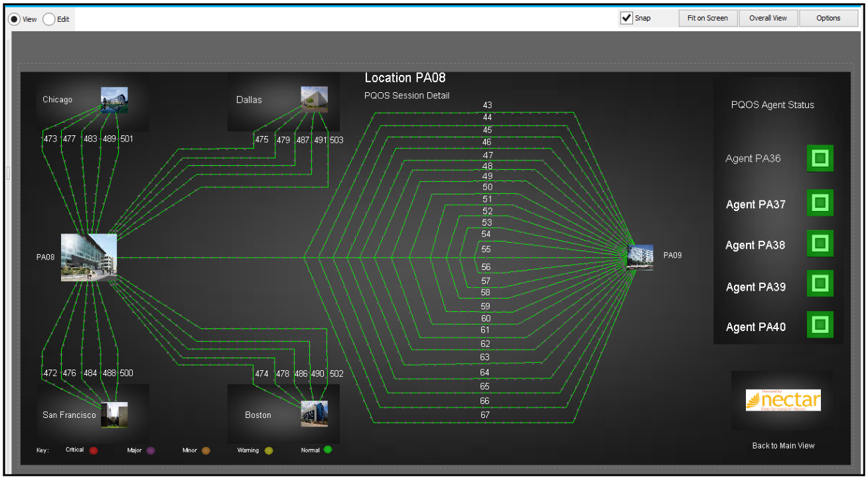Click Chicago session label 501

click(x=126, y=139)
